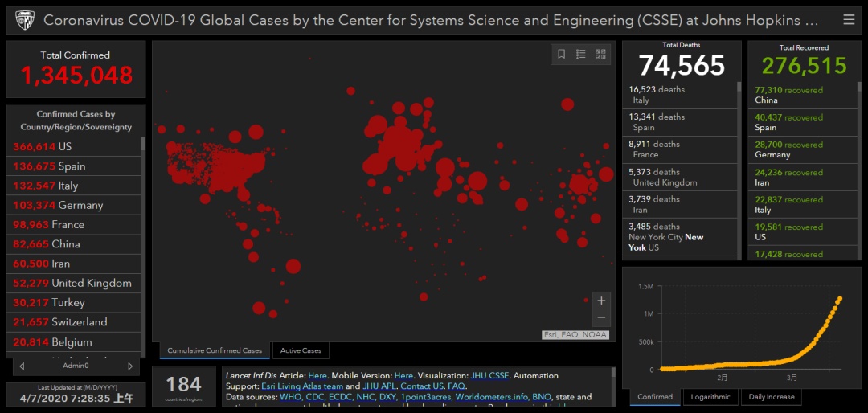The width and height of the screenshot is (868, 413).
Task: Switch the chart to Logarithmic
Action: (710, 397)
